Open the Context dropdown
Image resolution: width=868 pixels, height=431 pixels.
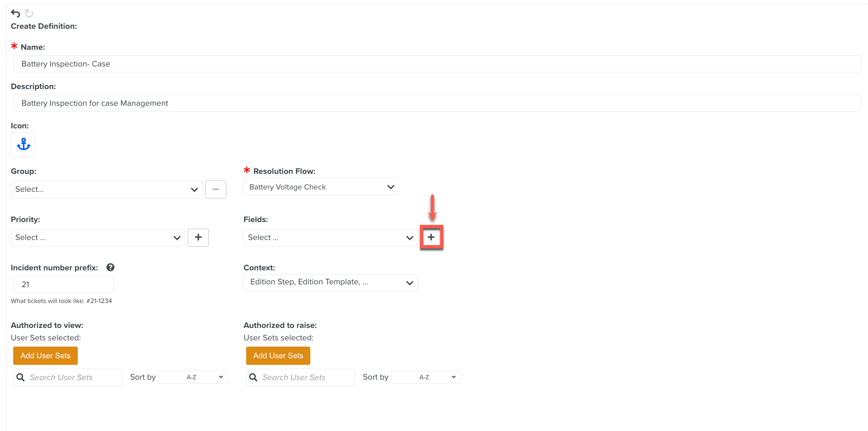(x=330, y=283)
